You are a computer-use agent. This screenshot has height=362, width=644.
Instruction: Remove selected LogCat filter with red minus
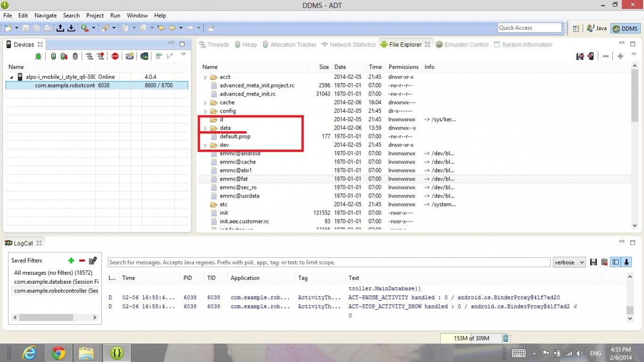[x=82, y=260]
